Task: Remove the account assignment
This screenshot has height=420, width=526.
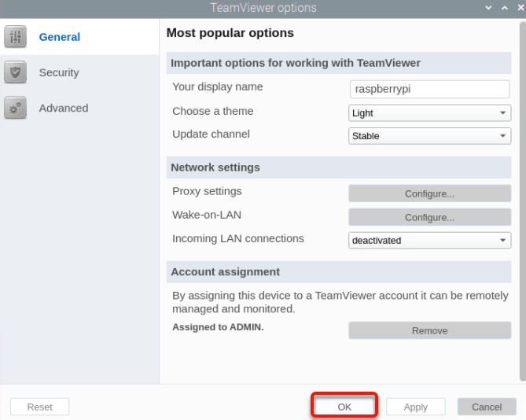Action: point(430,330)
